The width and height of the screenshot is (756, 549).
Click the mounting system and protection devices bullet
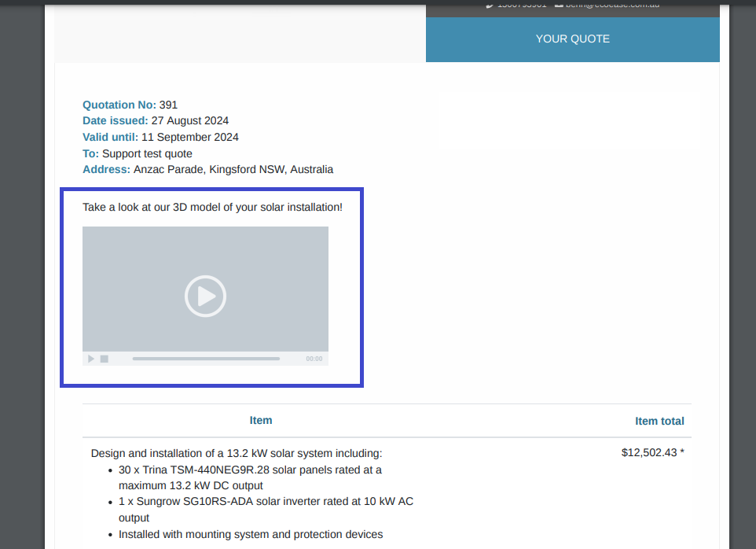[250, 535]
